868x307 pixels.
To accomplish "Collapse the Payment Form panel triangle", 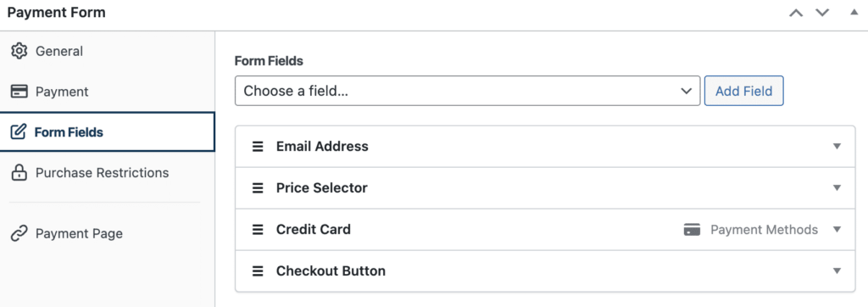I will click(854, 12).
